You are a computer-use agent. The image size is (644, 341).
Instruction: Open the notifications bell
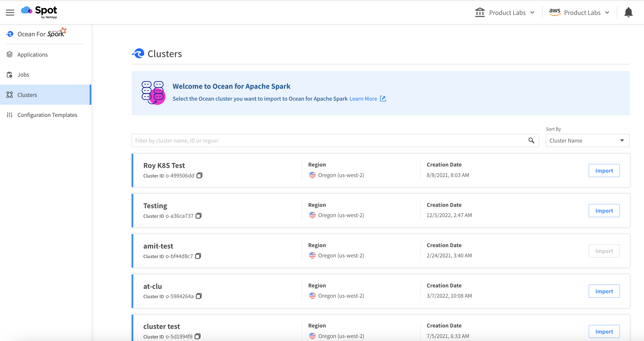[628, 12]
